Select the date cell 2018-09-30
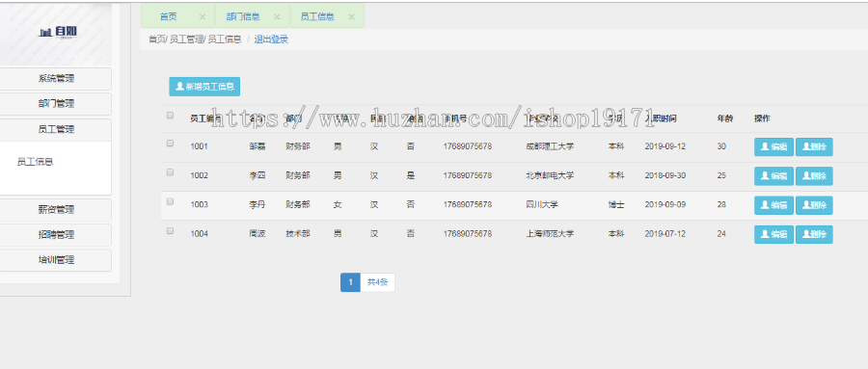This screenshot has height=369, width=868. coord(665,176)
